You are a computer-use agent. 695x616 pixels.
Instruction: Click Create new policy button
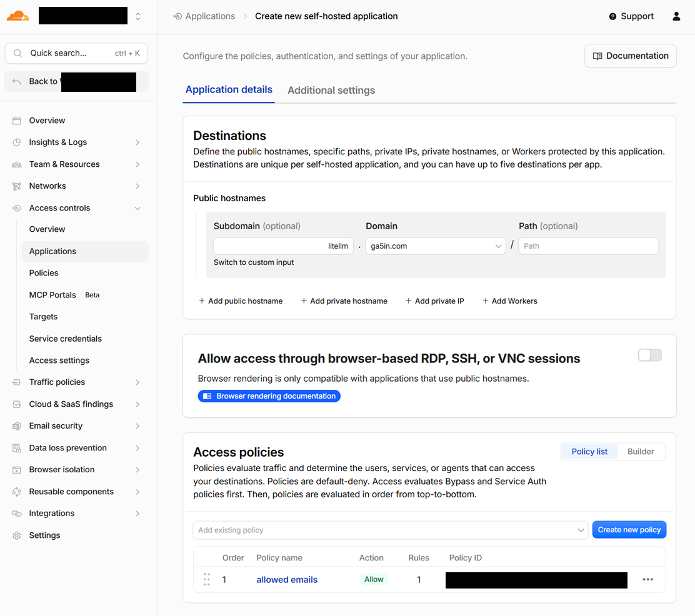[x=629, y=530]
